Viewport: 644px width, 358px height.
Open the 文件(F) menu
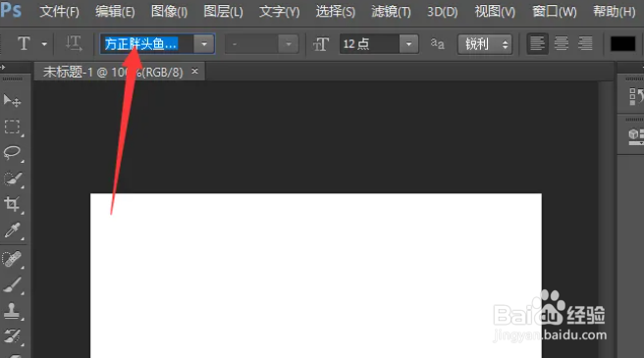(59, 11)
